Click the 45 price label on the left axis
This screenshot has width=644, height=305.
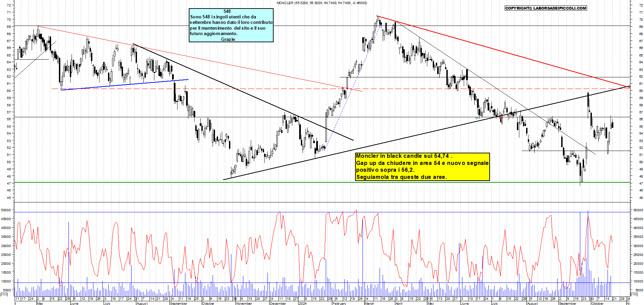(9, 198)
